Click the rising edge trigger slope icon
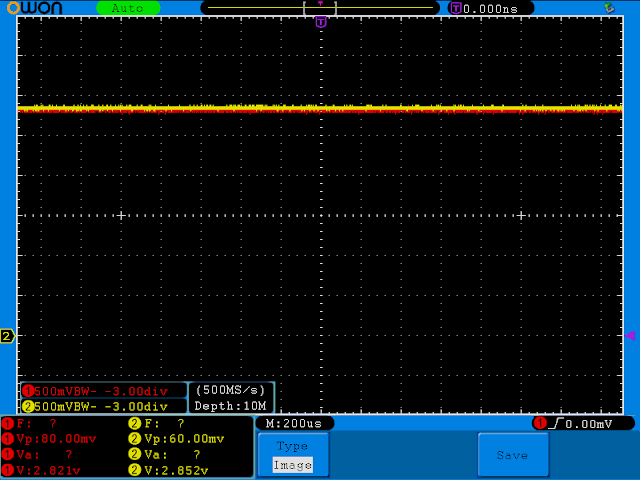The width and height of the screenshot is (640, 480). (x=556, y=424)
